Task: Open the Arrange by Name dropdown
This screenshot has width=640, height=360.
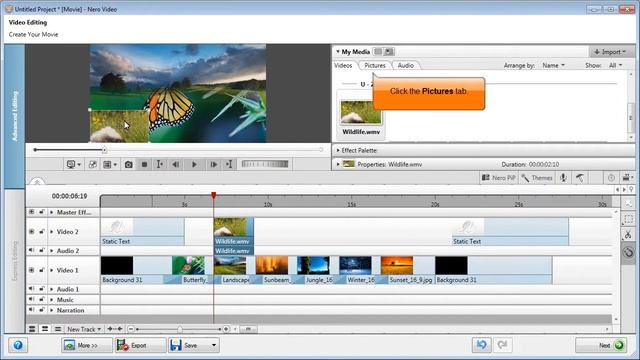Action: pyautogui.click(x=553, y=65)
